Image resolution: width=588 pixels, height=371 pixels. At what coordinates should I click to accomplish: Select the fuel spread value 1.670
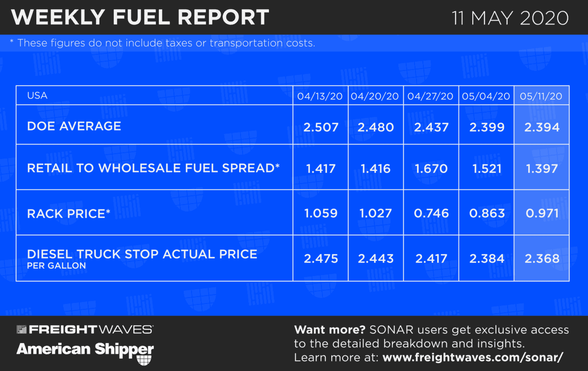pos(431,169)
